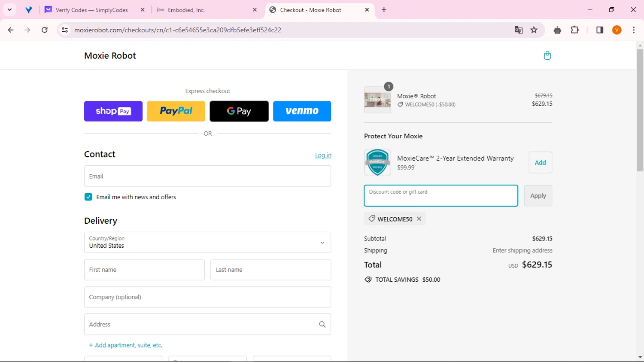Viewport: 644px width, 362px height.
Task: Toggle the browser side panel
Action: [x=600, y=30]
